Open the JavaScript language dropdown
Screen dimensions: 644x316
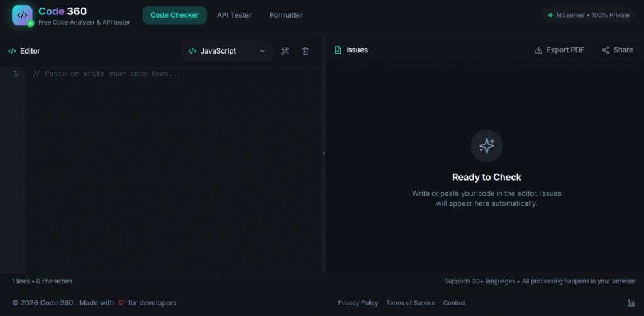[227, 51]
